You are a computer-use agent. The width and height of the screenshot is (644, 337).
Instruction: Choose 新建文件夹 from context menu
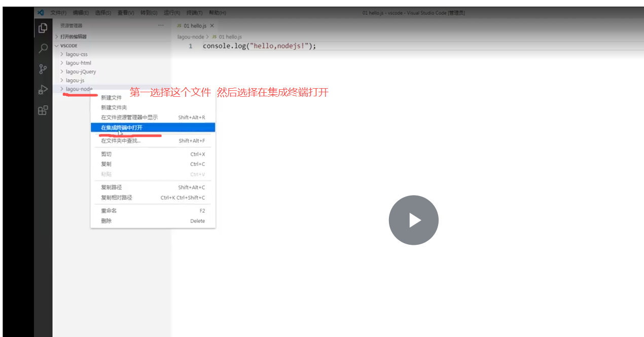[153, 107]
